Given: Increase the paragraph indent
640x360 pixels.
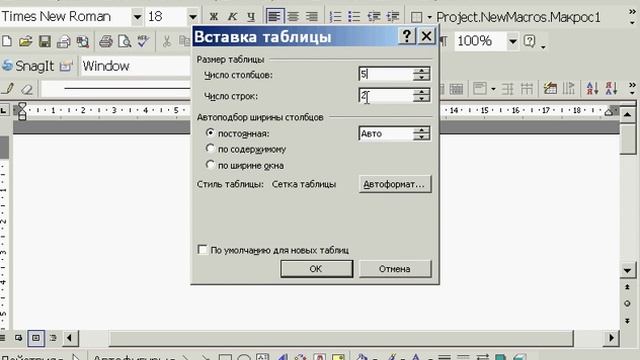Looking at the screenshot, I should (x=393, y=17).
